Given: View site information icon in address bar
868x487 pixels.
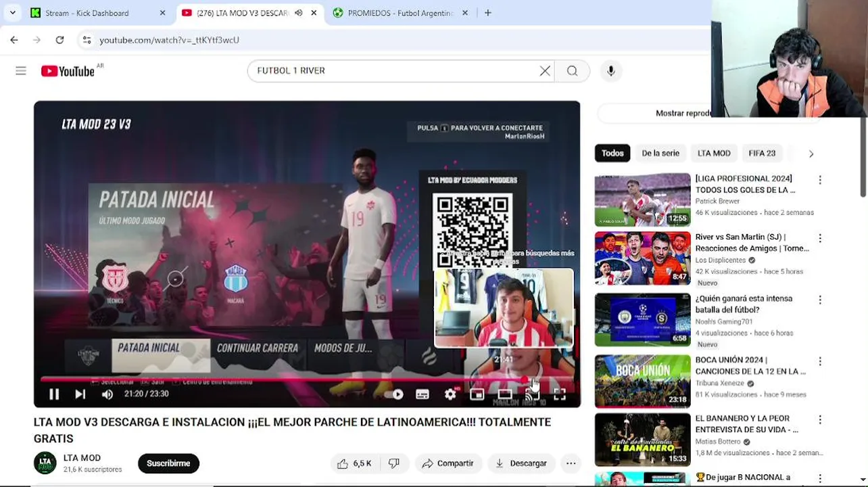Looking at the screenshot, I should 87,40.
